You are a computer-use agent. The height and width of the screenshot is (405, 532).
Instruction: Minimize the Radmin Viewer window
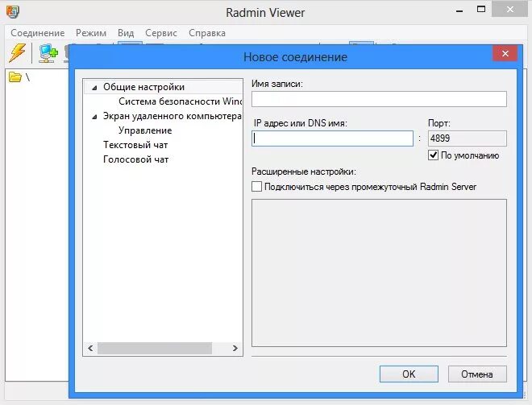point(459,10)
